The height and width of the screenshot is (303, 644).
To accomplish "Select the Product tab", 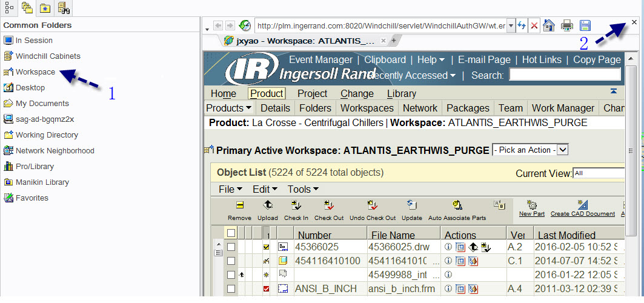I will coord(267,93).
